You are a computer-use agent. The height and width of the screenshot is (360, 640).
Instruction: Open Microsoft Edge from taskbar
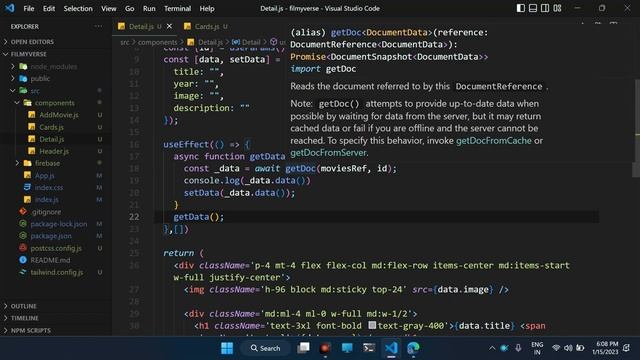click(x=413, y=348)
